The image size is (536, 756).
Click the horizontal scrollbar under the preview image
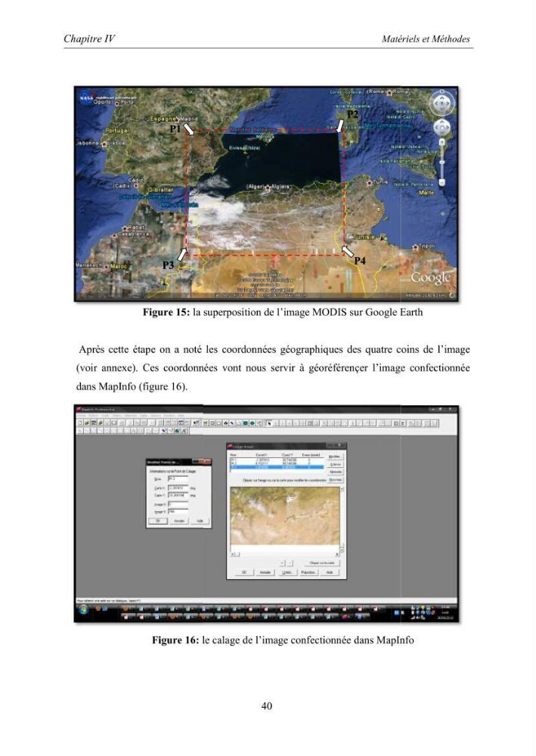285,554
